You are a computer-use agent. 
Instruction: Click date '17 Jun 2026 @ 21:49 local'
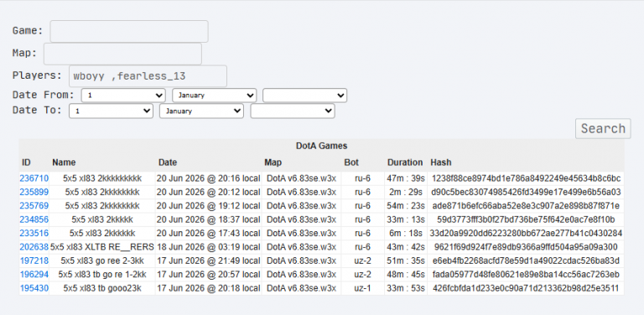[208, 261]
